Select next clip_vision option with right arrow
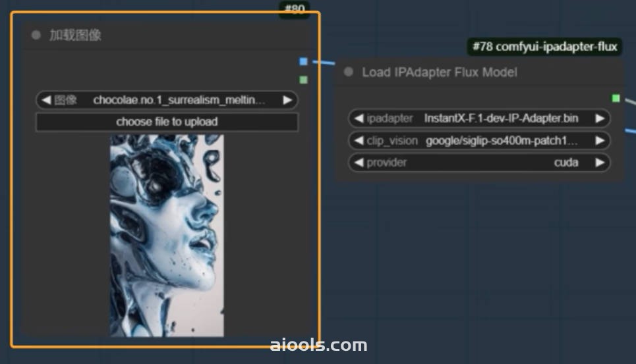The image size is (636, 364). pos(600,140)
